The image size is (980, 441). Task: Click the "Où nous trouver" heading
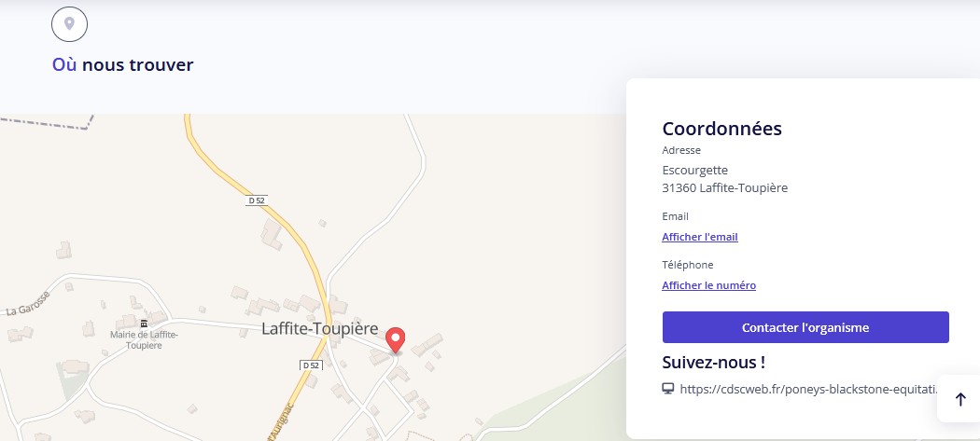click(123, 65)
